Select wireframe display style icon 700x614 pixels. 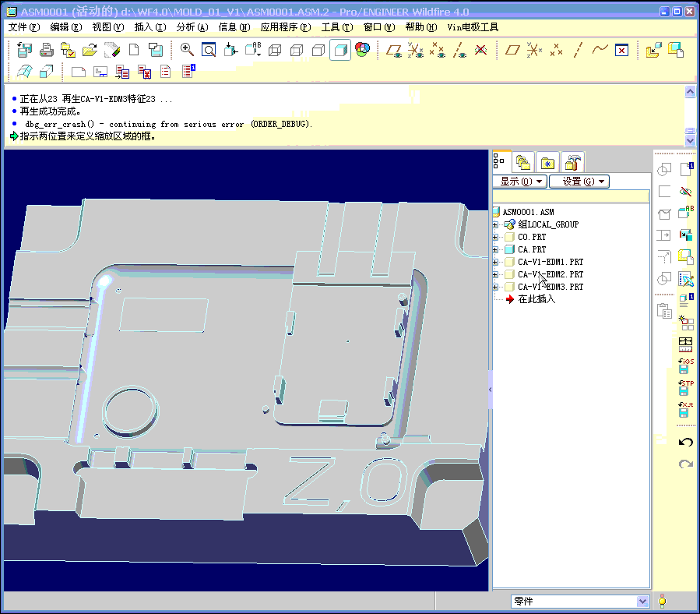pos(275,50)
